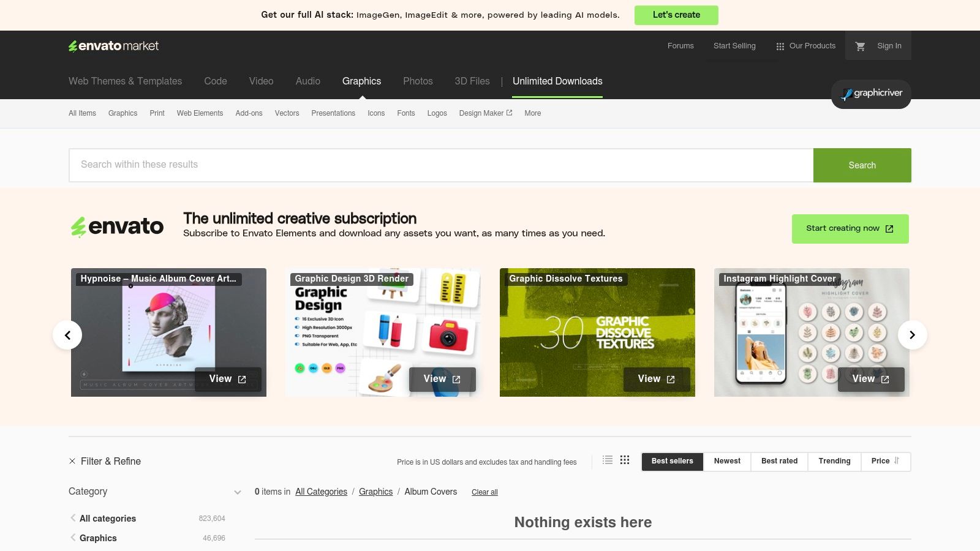The width and height of the screenshot is (980, 551).
Task: Click the shopping cart icon
Action: [860, 46]
